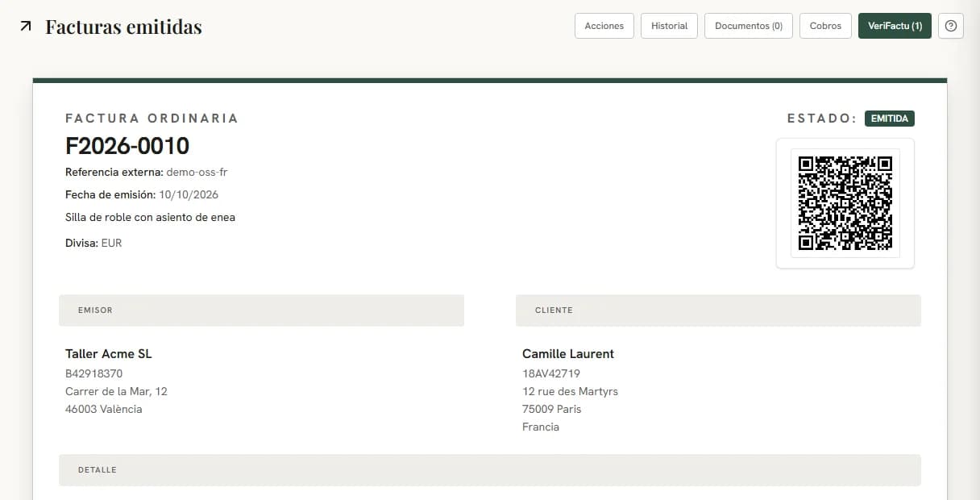
Task: Click issuer city 46003 València
Action: click(104, 409)
